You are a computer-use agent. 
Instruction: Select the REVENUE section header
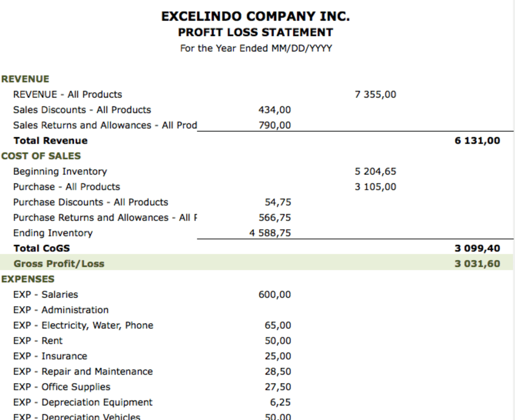click(x=25, y=79)
